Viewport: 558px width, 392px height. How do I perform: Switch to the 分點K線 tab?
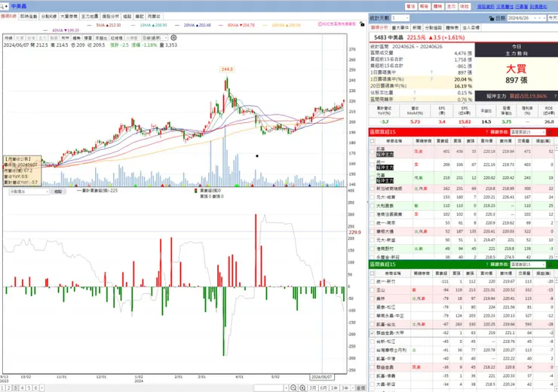coord(49,17)
